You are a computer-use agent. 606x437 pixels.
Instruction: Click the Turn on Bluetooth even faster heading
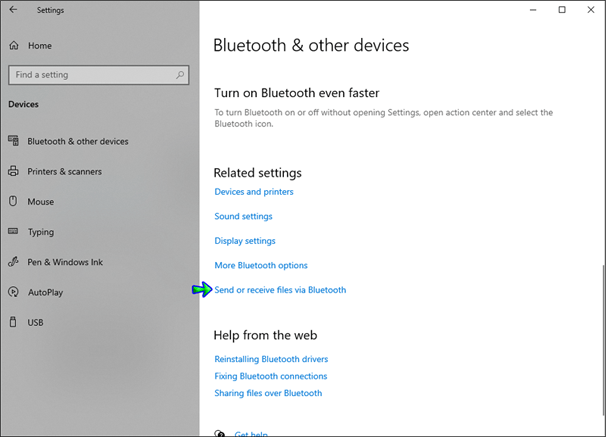point(297,93)
